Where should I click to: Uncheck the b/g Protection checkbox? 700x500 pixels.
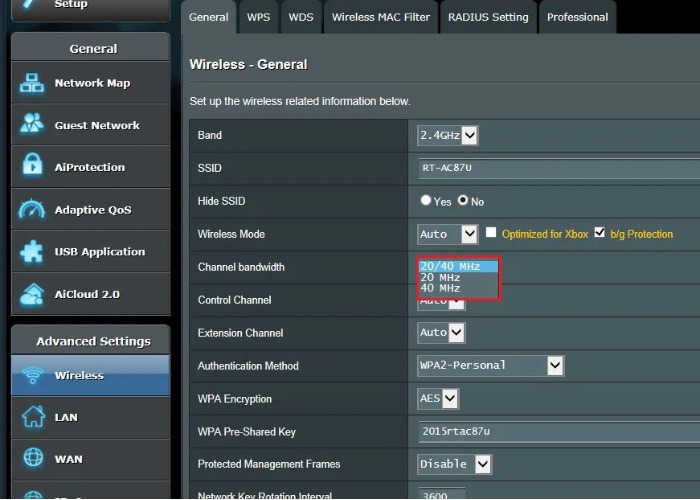[x=600, y=233]
